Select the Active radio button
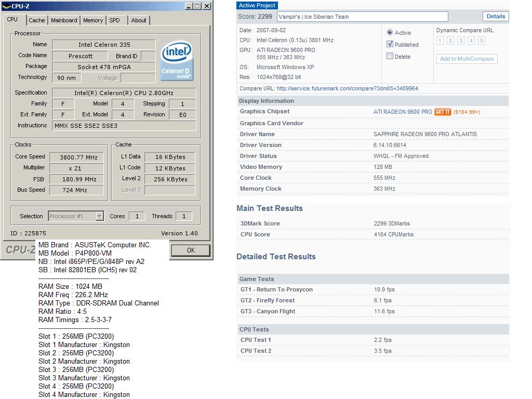The height and width of the screenshot is (399, 532). click(x=390, y=33)
